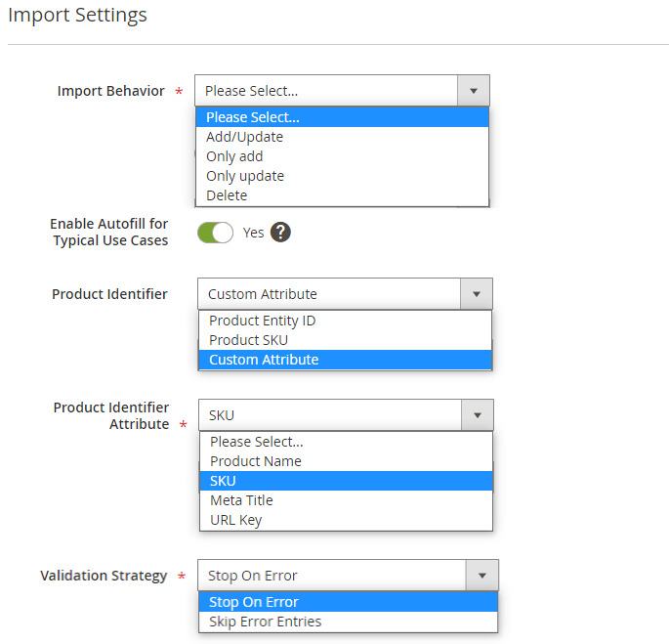Toggle Enable Autofill for Typical Use Cases switch
This screenshot has width=669, height=644.
point(215,233)
